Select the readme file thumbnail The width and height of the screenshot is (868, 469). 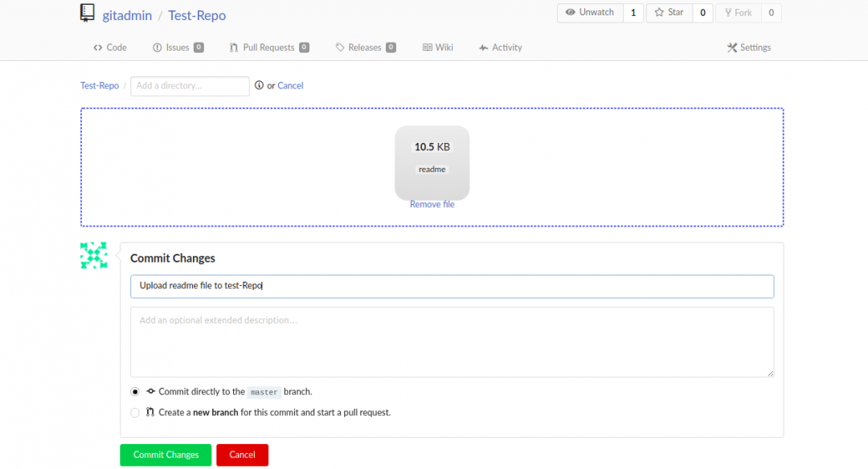[432, 161]
